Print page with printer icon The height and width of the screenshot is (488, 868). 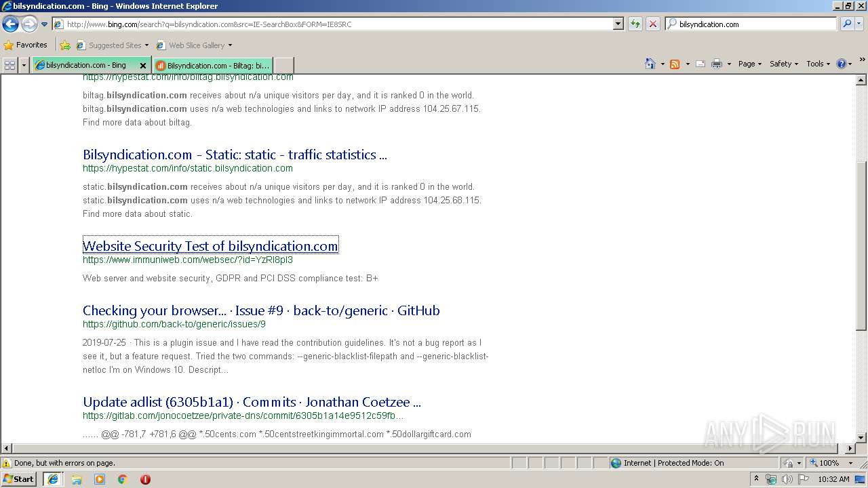point(717,64)
